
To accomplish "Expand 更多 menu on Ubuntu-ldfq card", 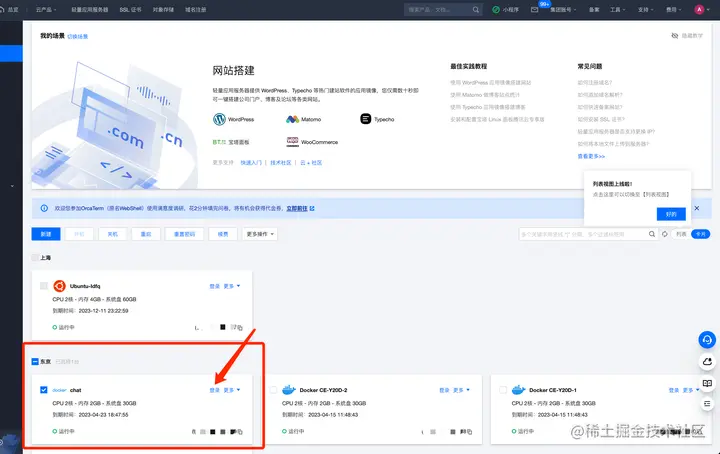I will click(x=232, y=286).
